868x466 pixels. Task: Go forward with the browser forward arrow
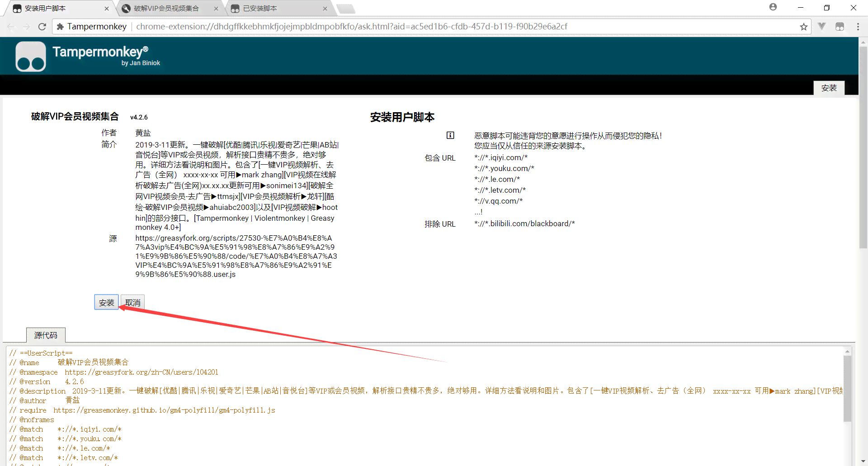(x=27, y=27)
